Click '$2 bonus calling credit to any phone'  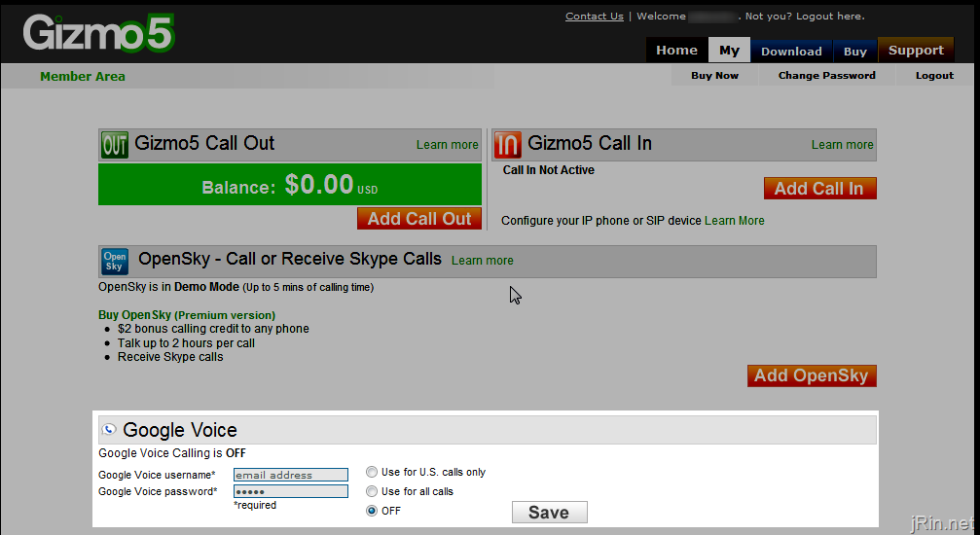(213, 329)
